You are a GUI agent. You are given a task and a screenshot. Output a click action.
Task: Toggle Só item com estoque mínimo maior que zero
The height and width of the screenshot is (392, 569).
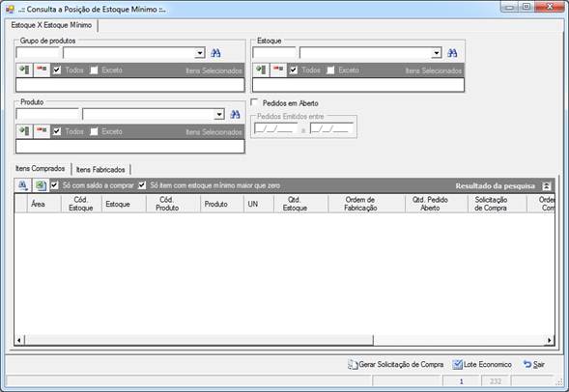coord(142,185)
